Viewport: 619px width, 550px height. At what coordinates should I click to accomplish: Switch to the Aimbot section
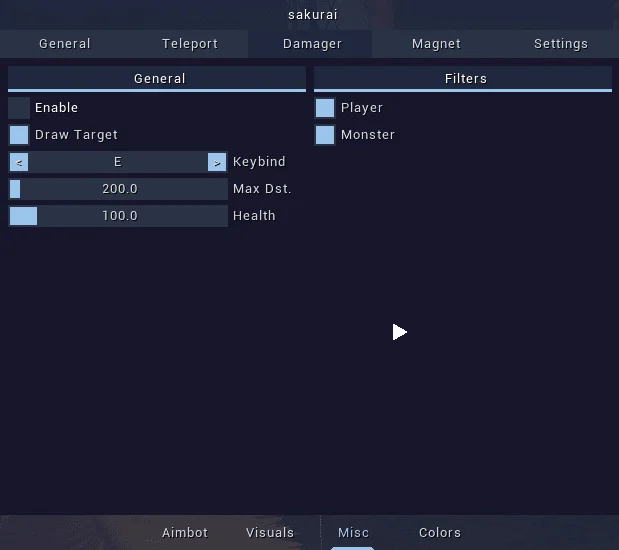click(x=185, y=533)
